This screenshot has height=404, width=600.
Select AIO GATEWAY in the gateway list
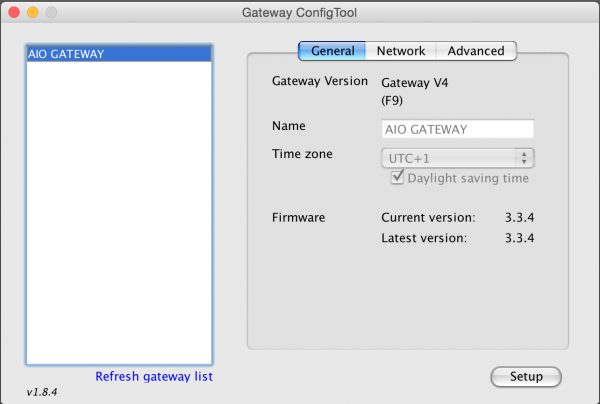(x=118, y=54)
